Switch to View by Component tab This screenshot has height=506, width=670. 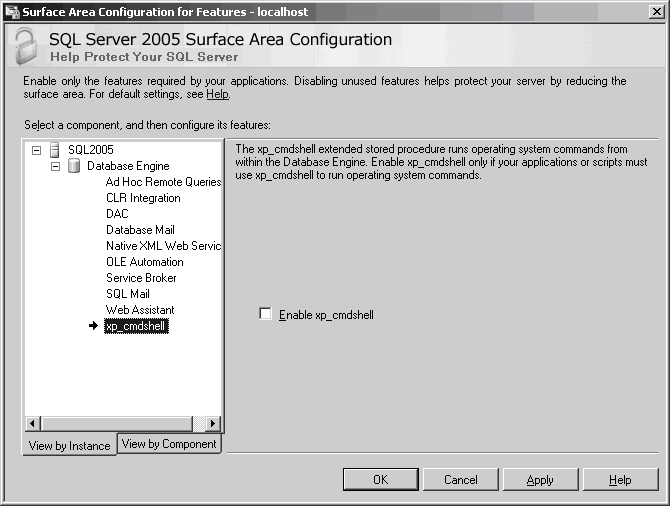[x=169, y=444]
